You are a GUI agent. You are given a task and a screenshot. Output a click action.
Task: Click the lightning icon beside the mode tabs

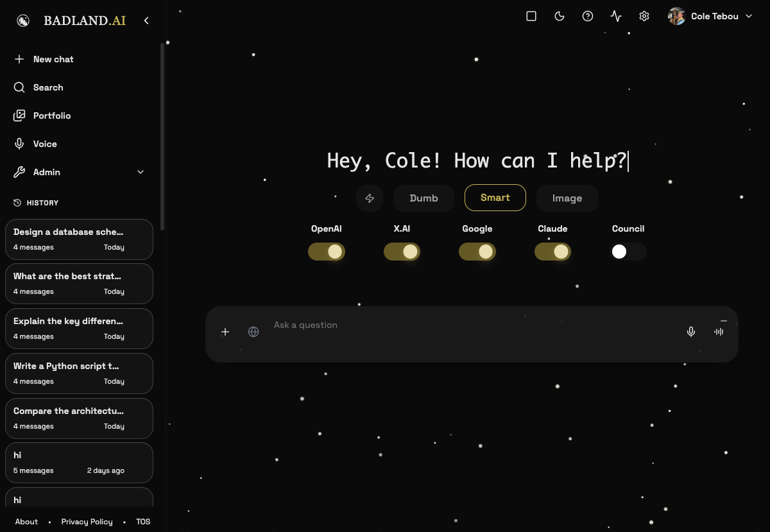(x=370, y=198)
